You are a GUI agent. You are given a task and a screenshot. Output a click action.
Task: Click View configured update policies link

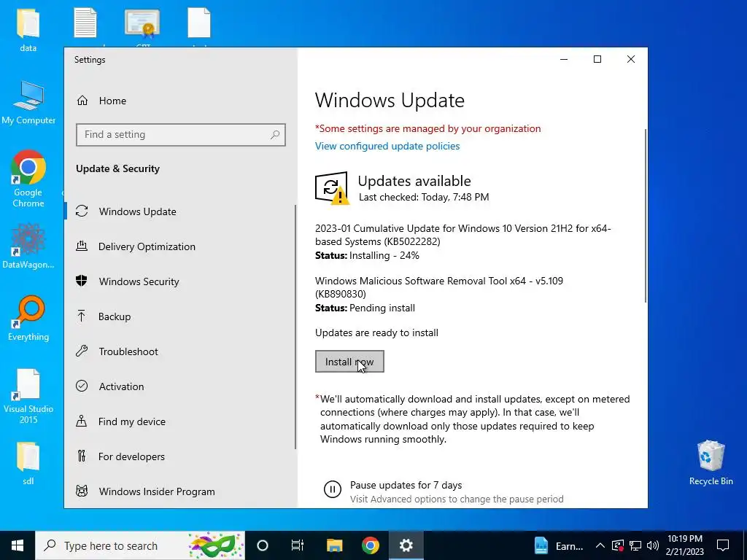pyautogui.click(x=387, y=146)
